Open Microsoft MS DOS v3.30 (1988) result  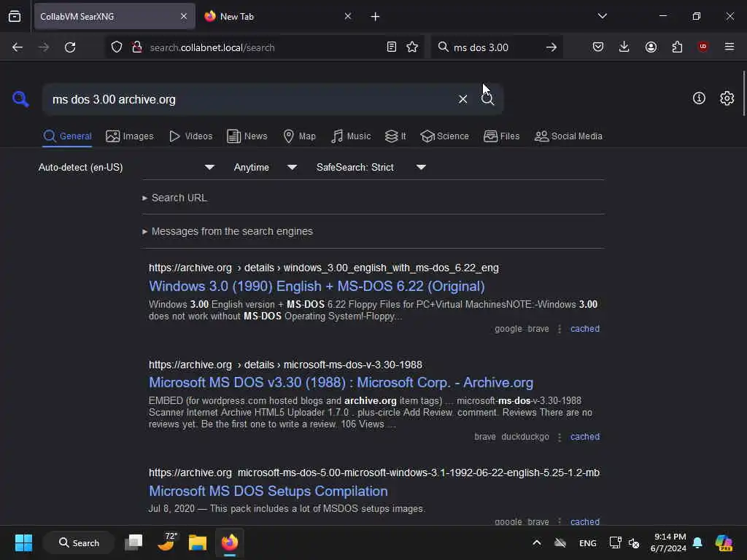pos(341,382)
